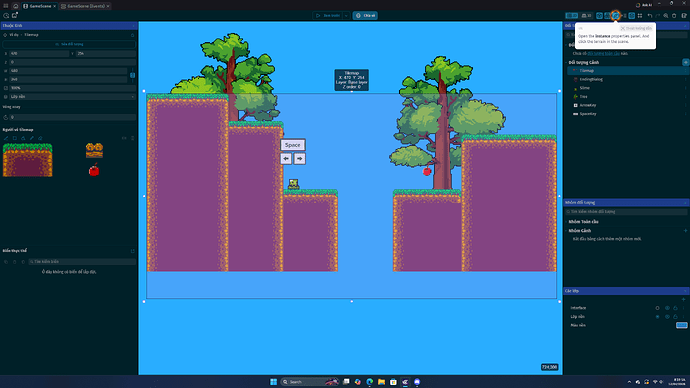This screenshot has width=690, height=388.
Task: Switch to 2D/3D editor view toggle
Action: click(572, 15)
